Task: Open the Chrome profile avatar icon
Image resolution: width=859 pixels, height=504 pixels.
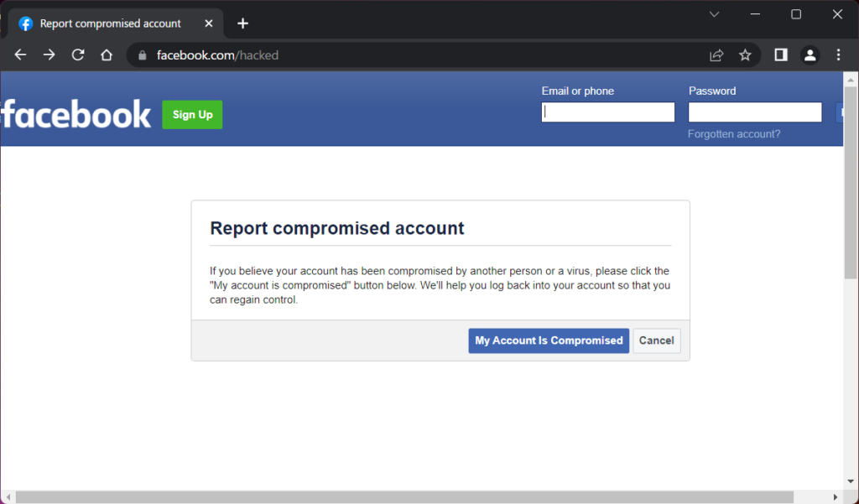Action: [810, 55]
